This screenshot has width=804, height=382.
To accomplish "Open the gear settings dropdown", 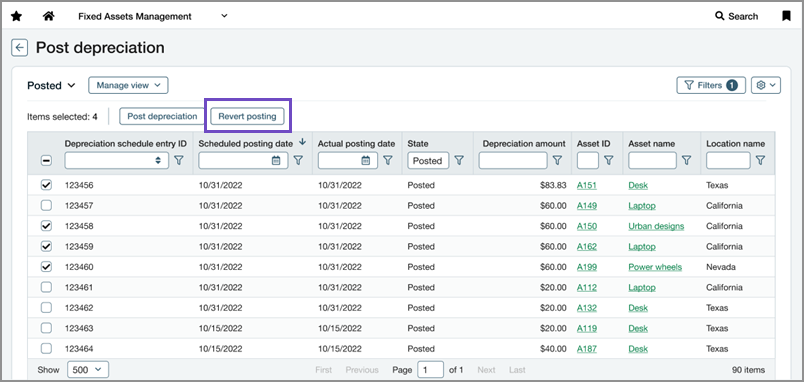I will point(766,85).
